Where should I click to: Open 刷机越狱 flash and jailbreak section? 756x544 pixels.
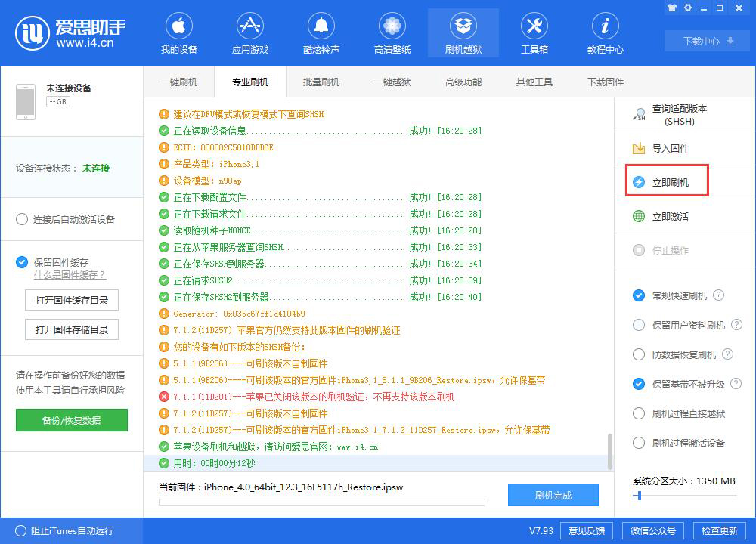click(x=463, y=34)
